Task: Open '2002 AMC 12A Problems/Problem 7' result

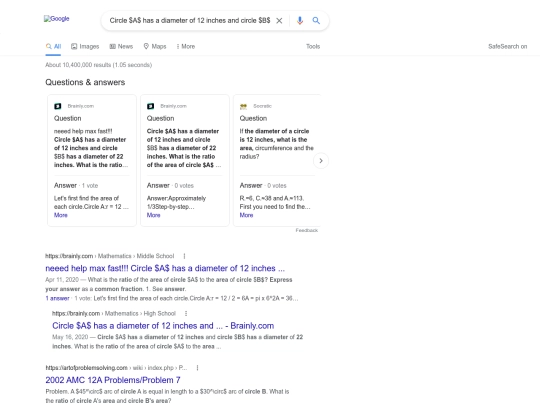Action: click(113, 380)
